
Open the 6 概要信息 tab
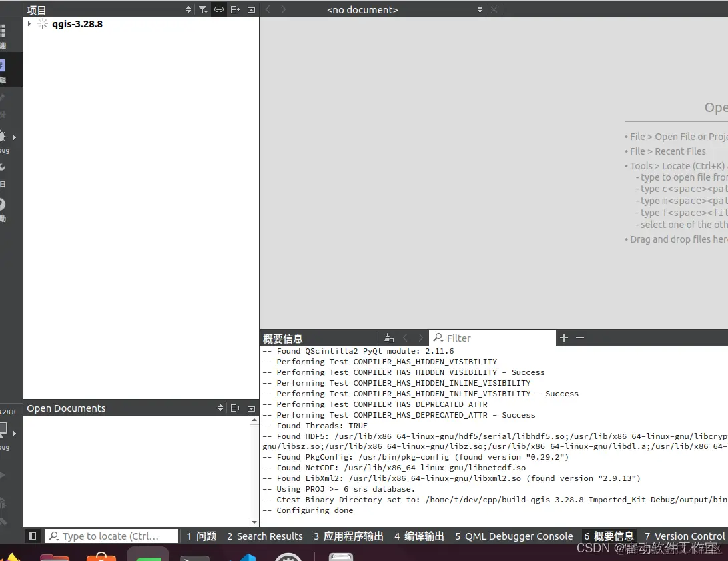click(609, 536)
